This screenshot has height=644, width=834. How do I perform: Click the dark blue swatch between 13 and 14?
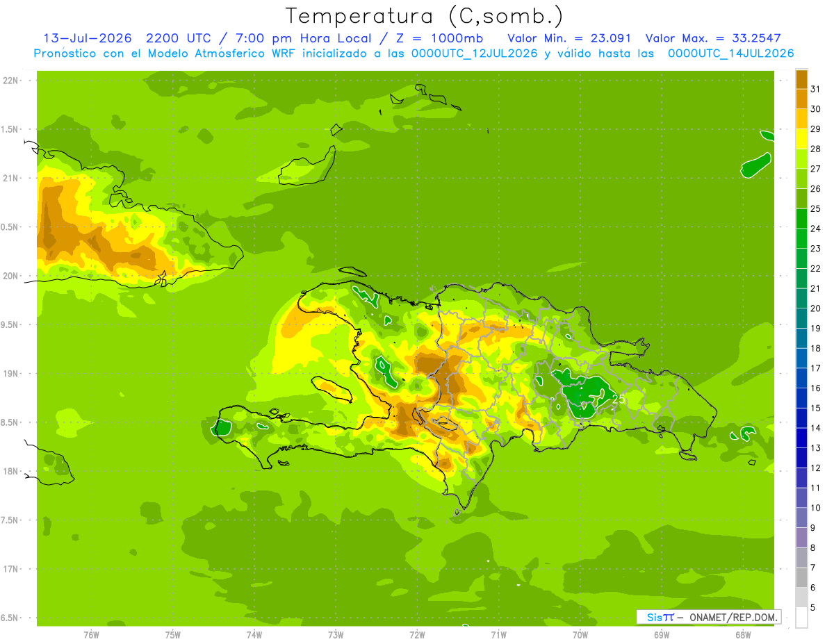point(801,438)
